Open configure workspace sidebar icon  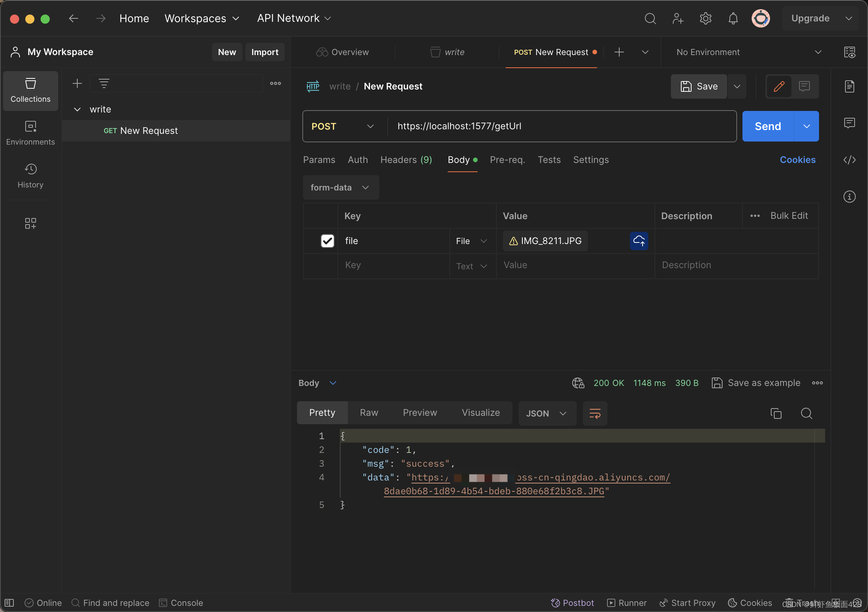[x=31, y=223]
